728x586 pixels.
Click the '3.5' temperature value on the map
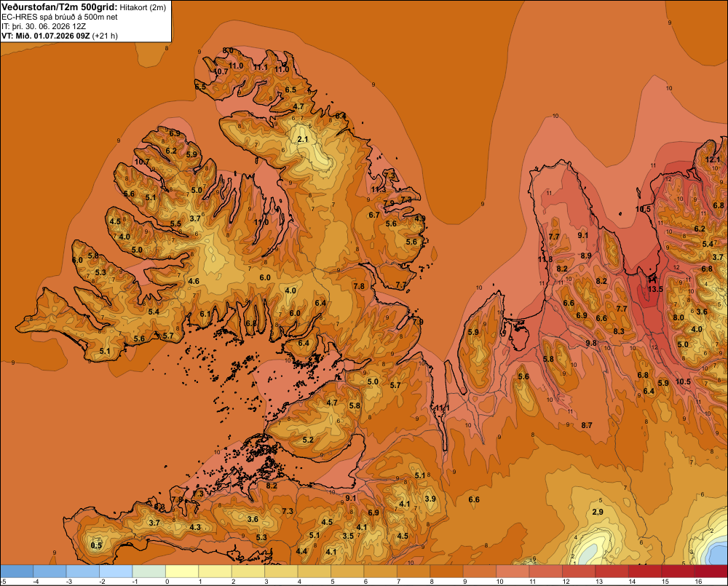[348, 535]
